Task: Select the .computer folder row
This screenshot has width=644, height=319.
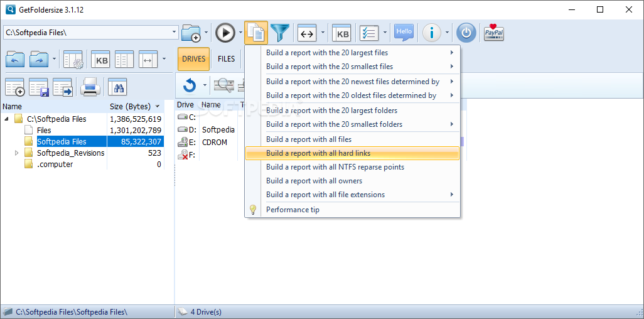Action: point(82,165)
